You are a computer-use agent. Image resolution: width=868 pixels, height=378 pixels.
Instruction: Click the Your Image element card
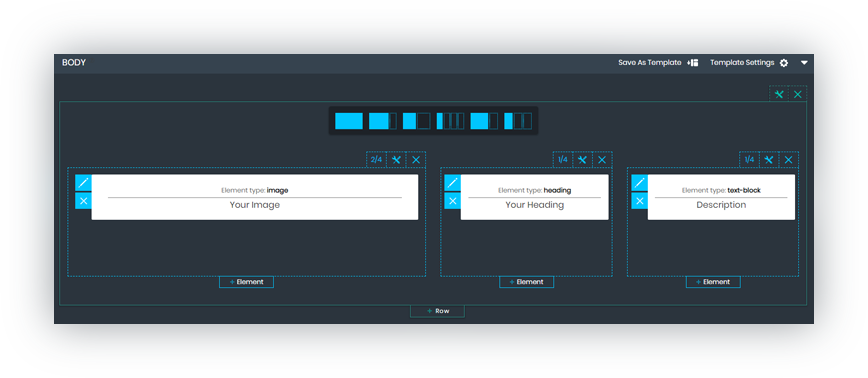pos(255,197)
